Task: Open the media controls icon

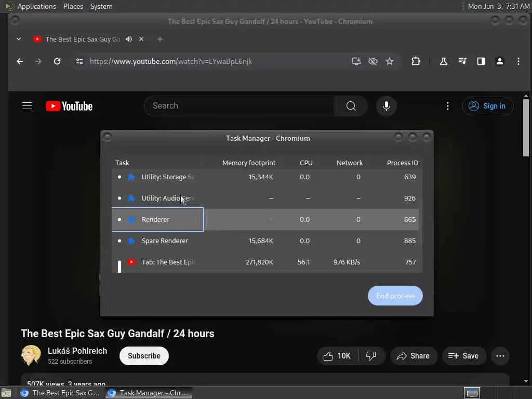Action: point(462,61)
